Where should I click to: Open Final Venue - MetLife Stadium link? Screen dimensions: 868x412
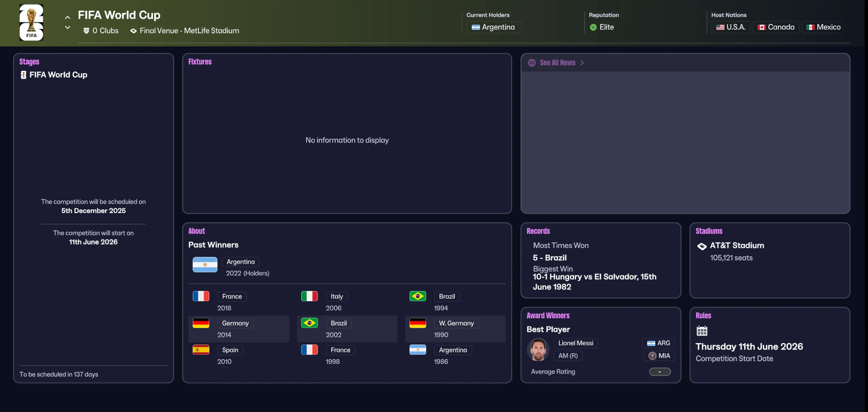(189, 31)
